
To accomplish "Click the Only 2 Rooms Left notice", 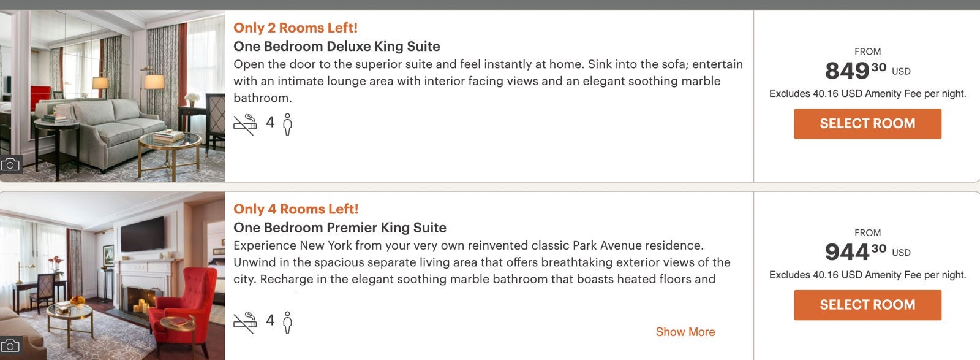I will point(295,28).
